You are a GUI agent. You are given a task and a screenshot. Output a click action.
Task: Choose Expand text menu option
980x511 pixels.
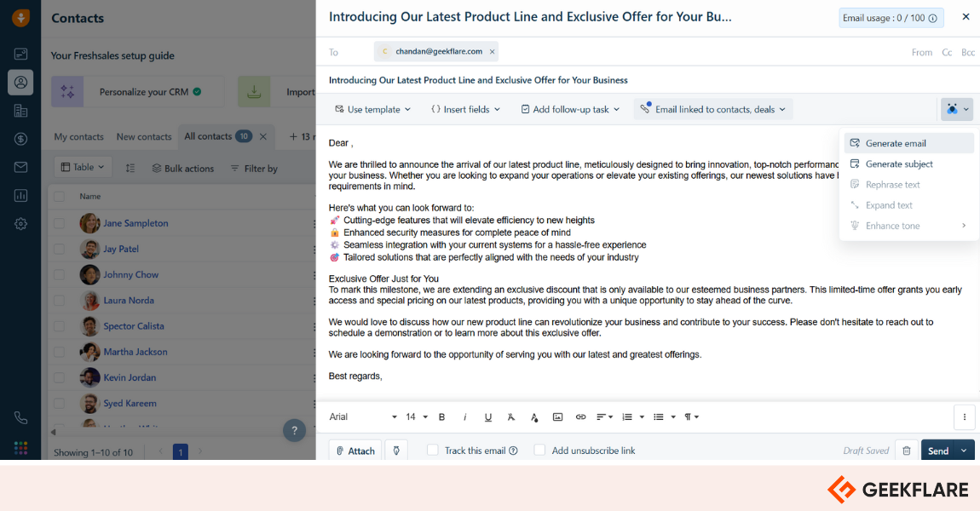pos(908,205)
